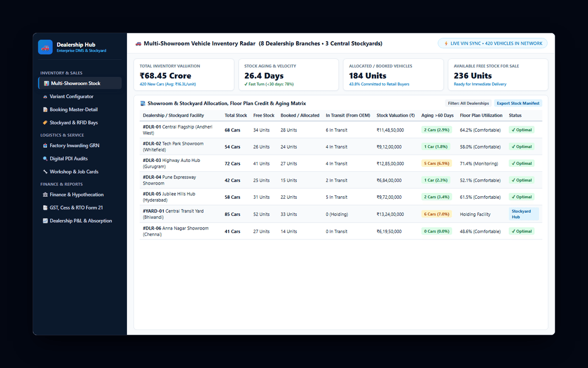Viewport: 588px width, 368px height.
Task: Click the Floor Plan Utilization column header
Action: point(481,116)
